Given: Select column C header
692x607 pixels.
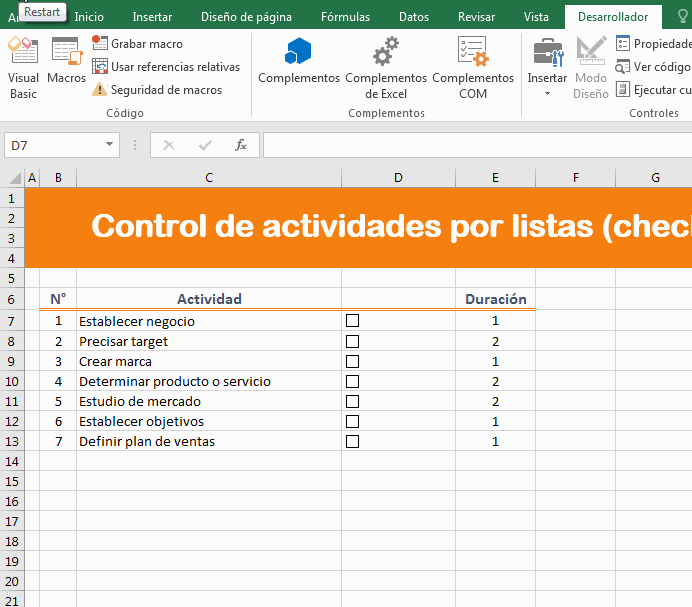Looking at the screenshot, I should [209, 178].
